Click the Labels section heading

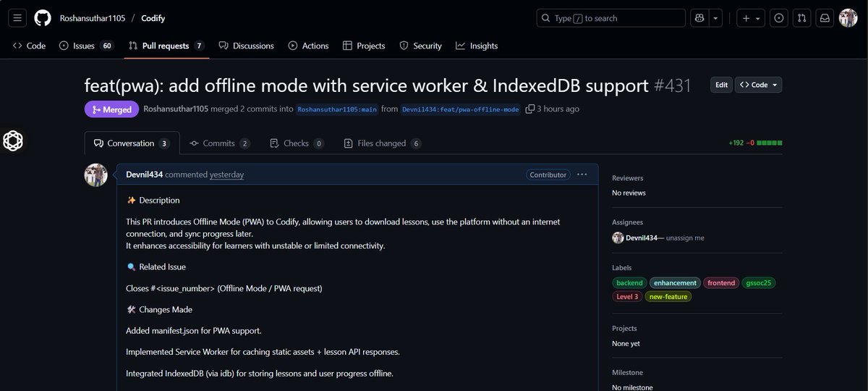tap(621, 267)
